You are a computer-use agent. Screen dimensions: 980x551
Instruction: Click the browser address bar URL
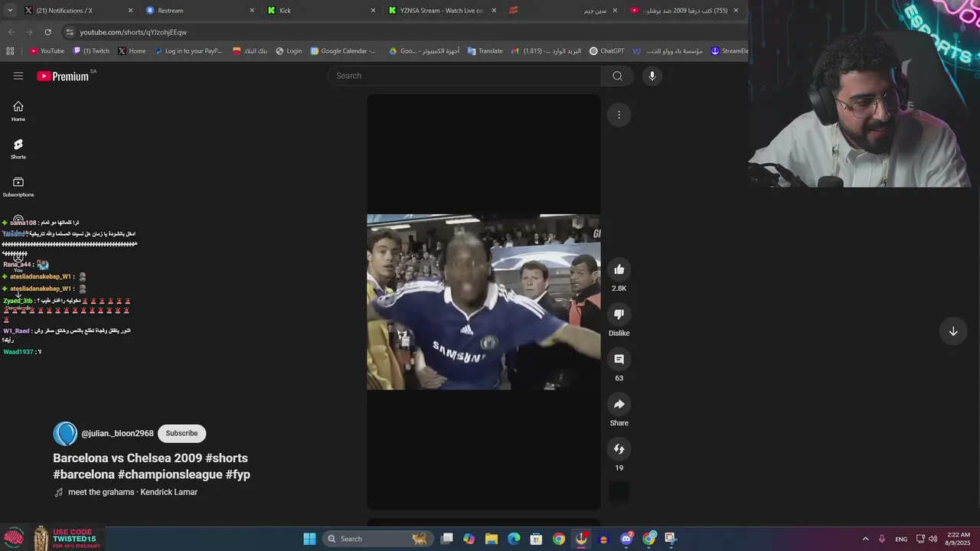tap(133, 32)
